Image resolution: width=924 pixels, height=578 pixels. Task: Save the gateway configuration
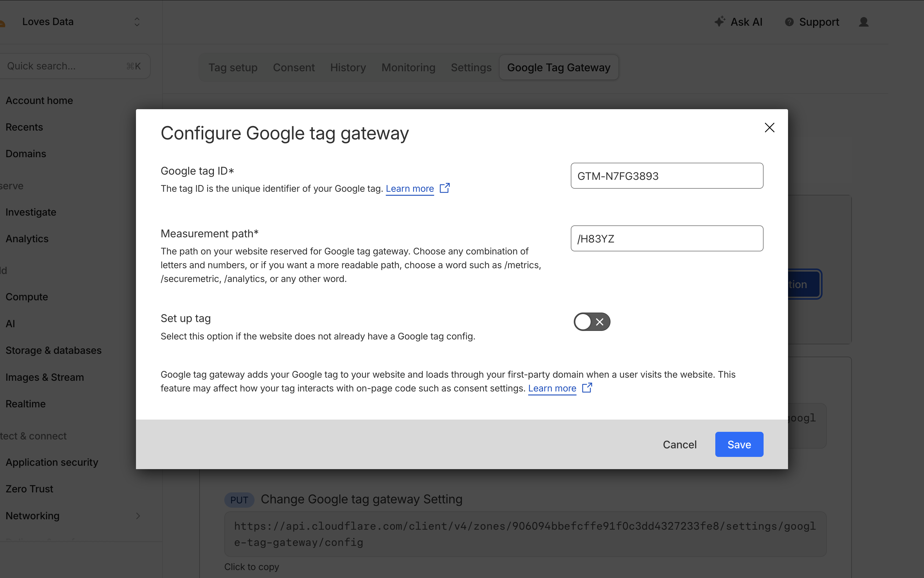pyautogui.click(x=739, y=444)
